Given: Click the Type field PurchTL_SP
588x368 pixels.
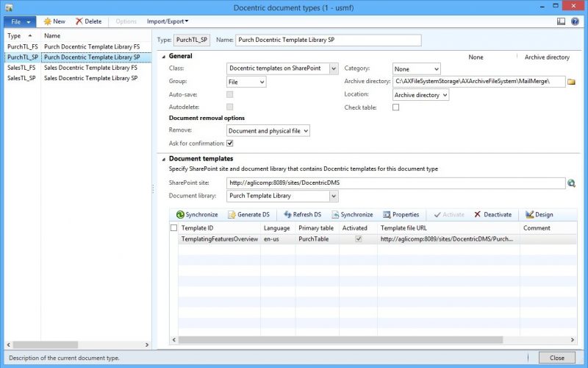Looking at the screenshot, I should [x=192, y=40].
